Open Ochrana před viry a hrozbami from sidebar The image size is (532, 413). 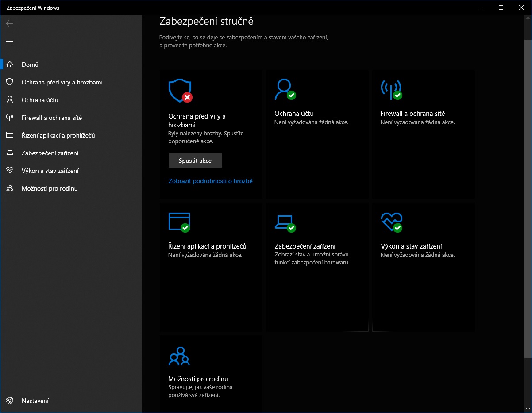tap(71, 82)
